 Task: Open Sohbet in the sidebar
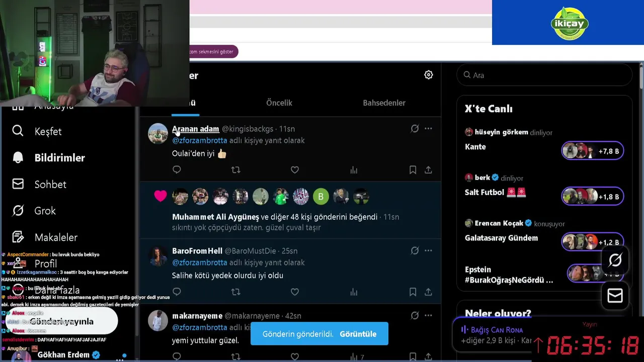pos(50,185)
